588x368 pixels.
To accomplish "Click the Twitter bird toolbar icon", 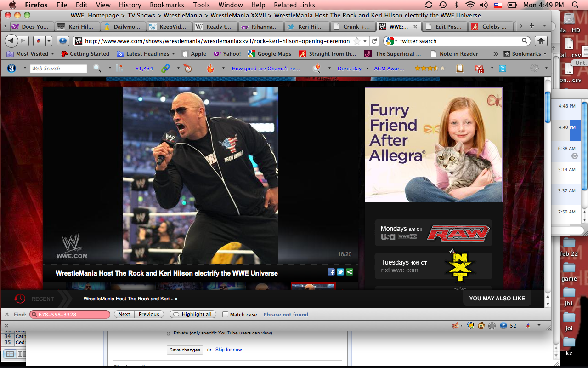I will (503, 69).
